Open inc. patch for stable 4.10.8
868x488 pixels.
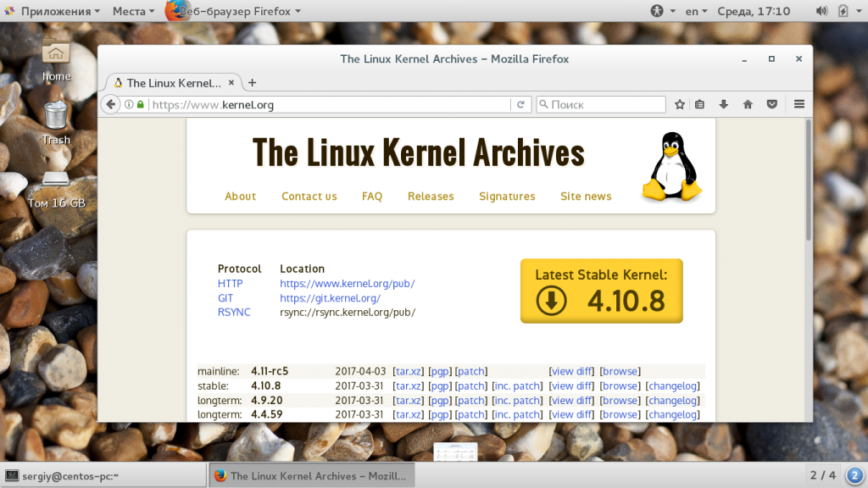[x=517, y=385]
